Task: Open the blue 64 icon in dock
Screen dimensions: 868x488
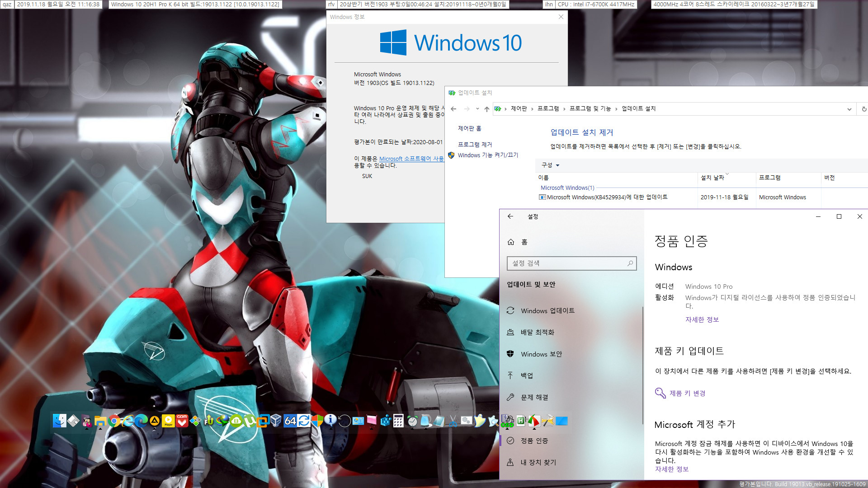Action: [x=290, y=421]
